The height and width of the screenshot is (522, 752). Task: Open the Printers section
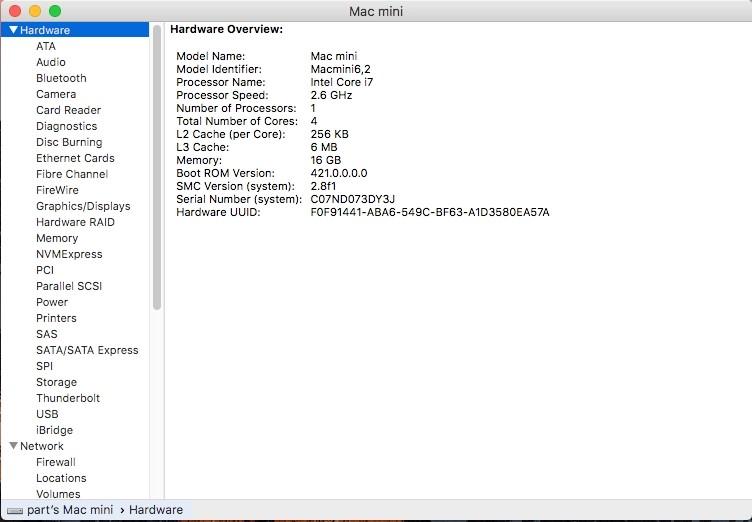(56, 318)
